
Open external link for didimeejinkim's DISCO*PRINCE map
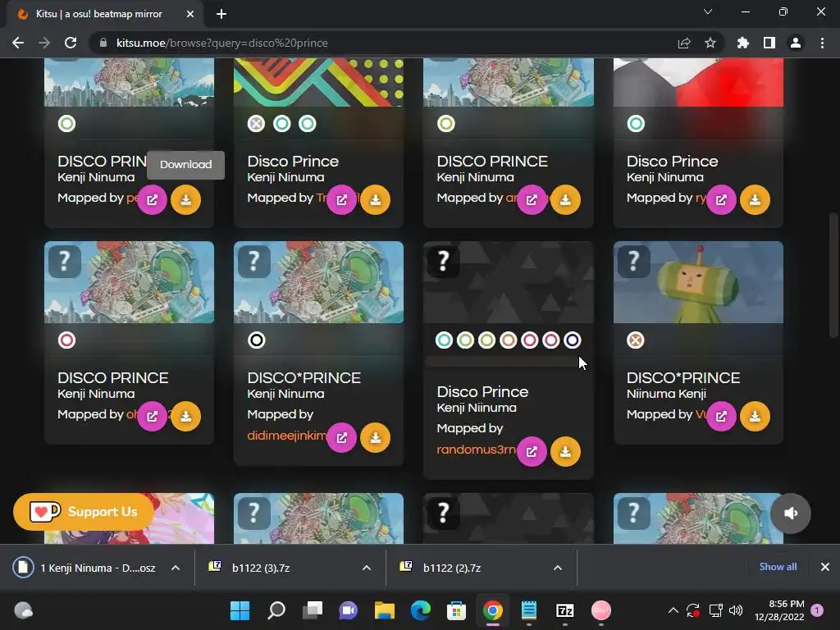click(x=342, y=438)
